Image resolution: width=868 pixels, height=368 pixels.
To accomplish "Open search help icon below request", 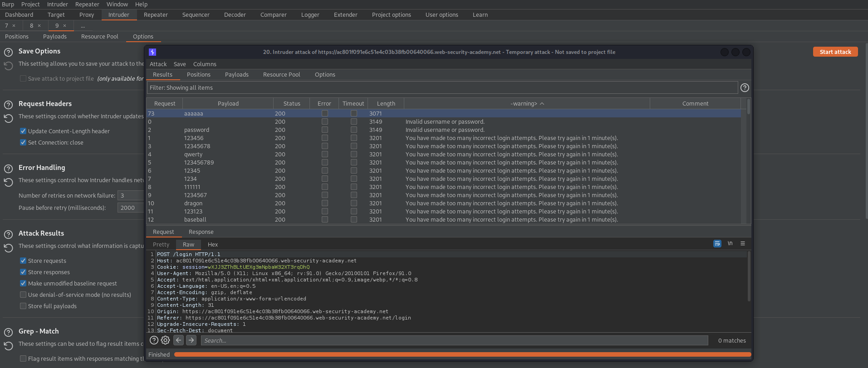I will (x=154, y=340).
